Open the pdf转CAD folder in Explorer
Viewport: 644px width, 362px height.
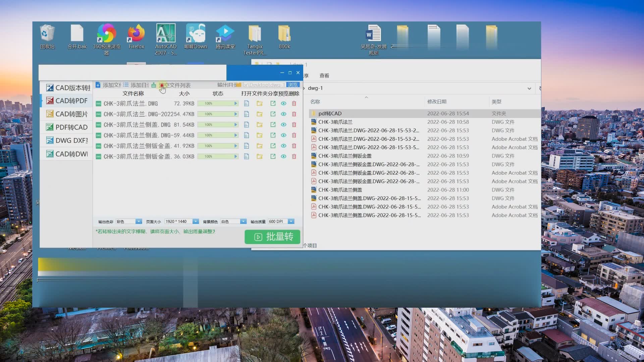click(x=330, y=114)
